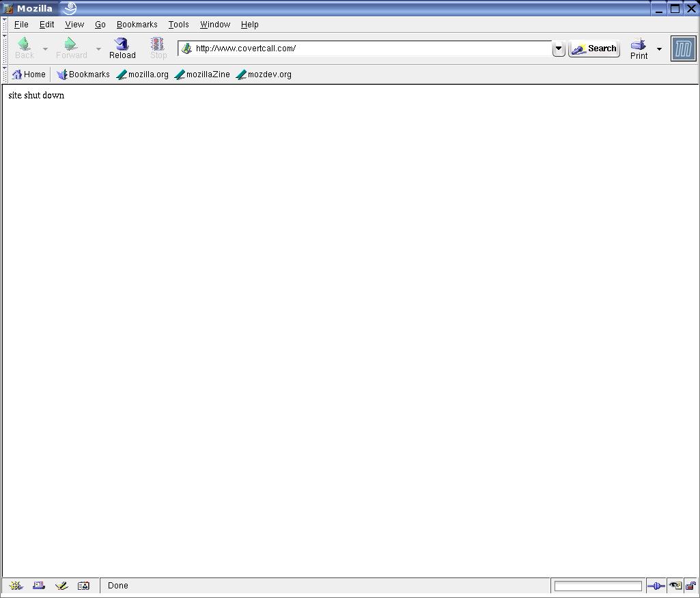
Task: Click the Search button
Action: 594,49
